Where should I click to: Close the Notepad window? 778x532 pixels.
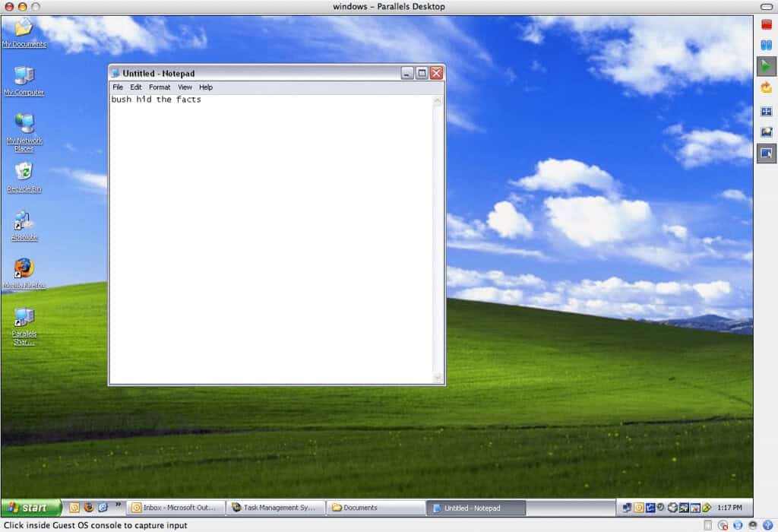[436, 73]
